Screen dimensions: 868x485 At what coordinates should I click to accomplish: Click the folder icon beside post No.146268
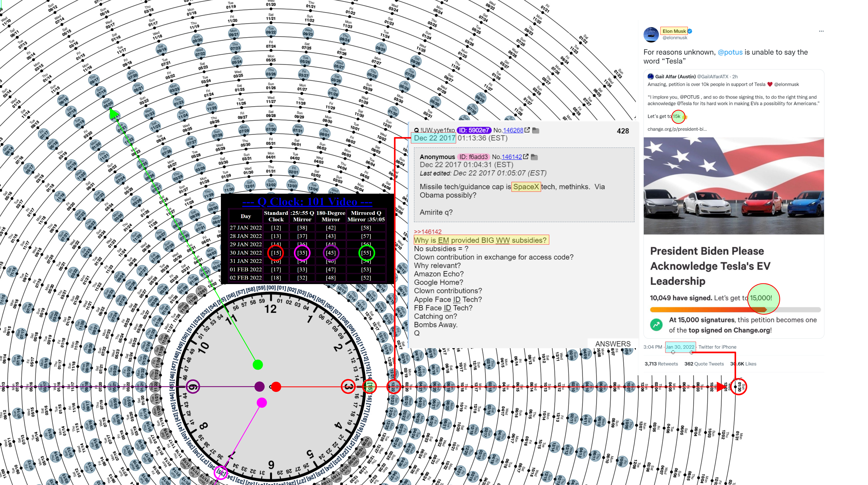[x=535, y=130]
